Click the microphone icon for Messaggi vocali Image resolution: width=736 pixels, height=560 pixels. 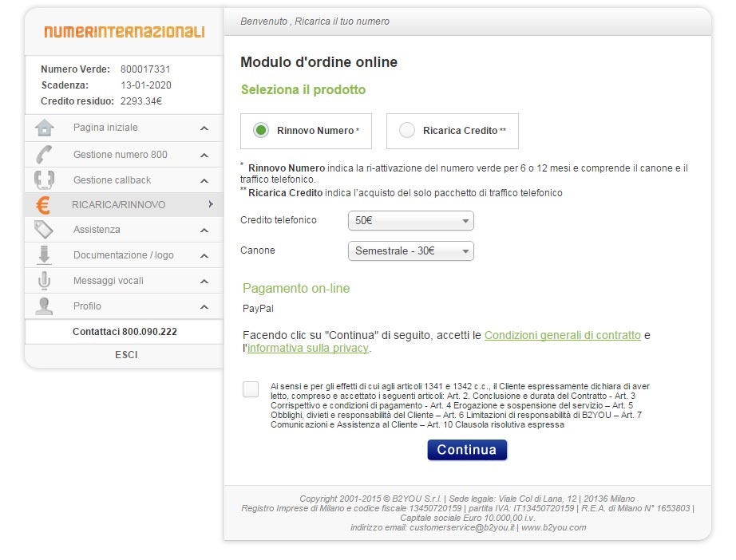coord(44,281)
